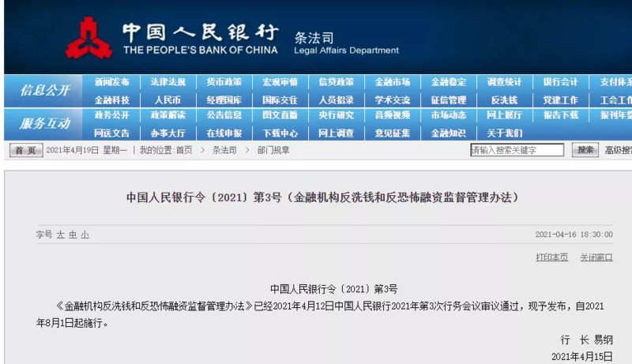The width and height of the screenshot is (632, 364).
Task: Click 首页 in the breadcrumb path
Action: [184, 150]
